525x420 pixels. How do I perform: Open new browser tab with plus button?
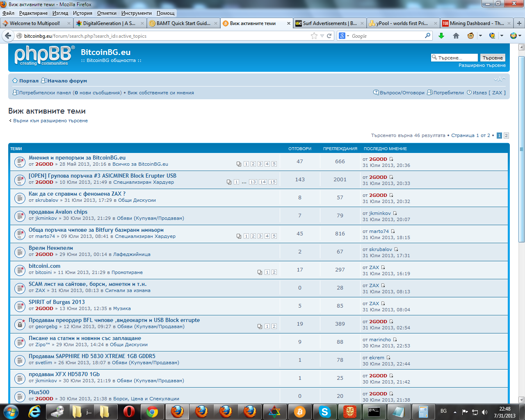(x=519, y=23)
